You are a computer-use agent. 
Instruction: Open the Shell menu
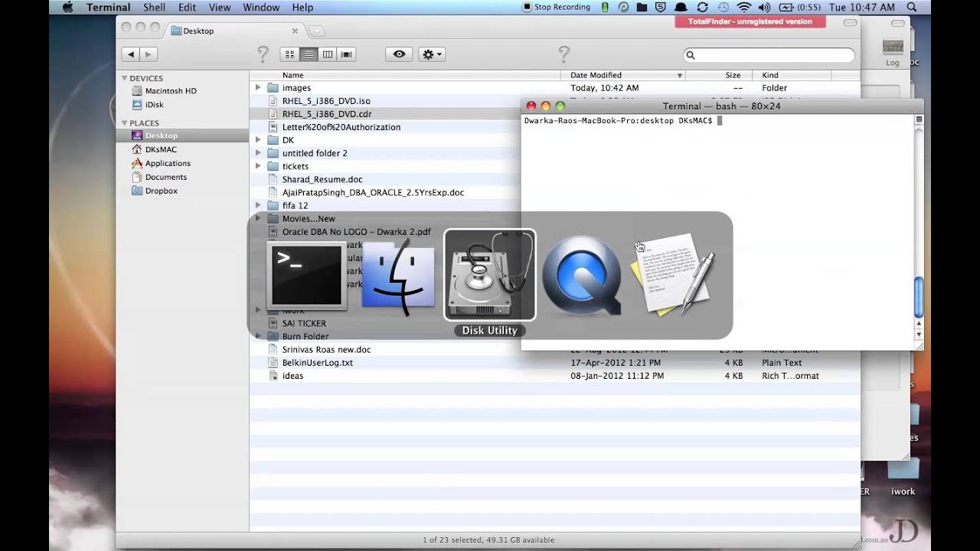point(154,7)
